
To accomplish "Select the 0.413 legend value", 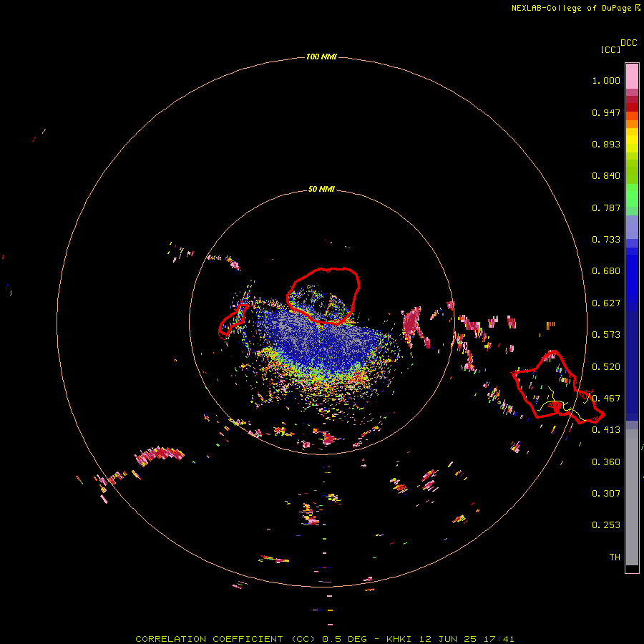I will coord(606,430).
